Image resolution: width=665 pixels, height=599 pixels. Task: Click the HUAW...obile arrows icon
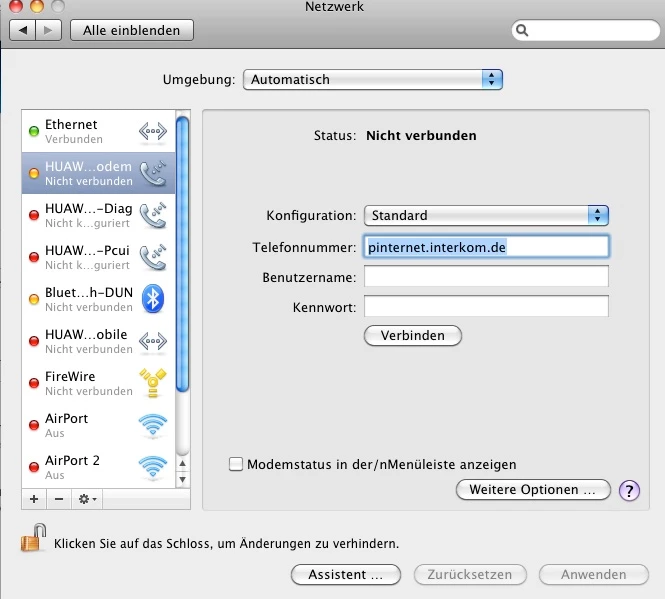coord(153,341)
